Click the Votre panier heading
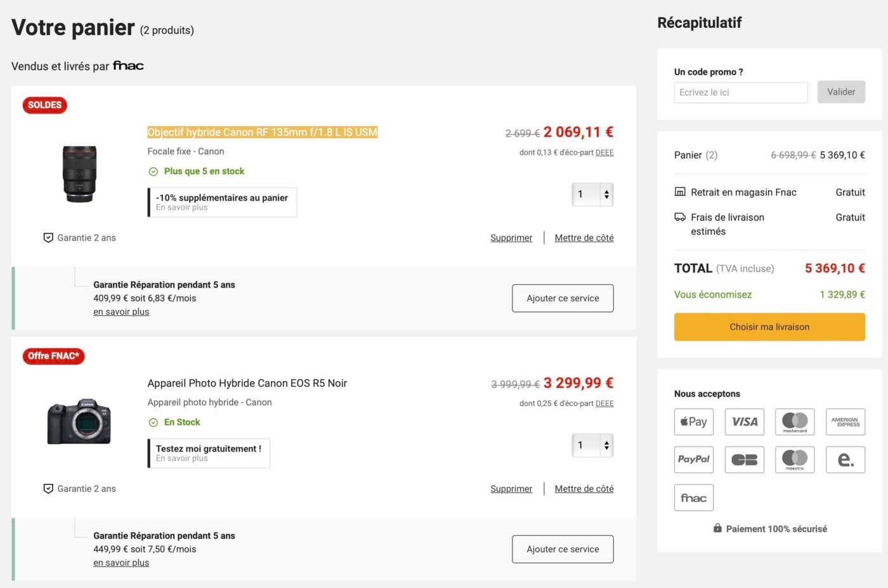The height and width of the screenshot is (588, 888). (73, 28)
